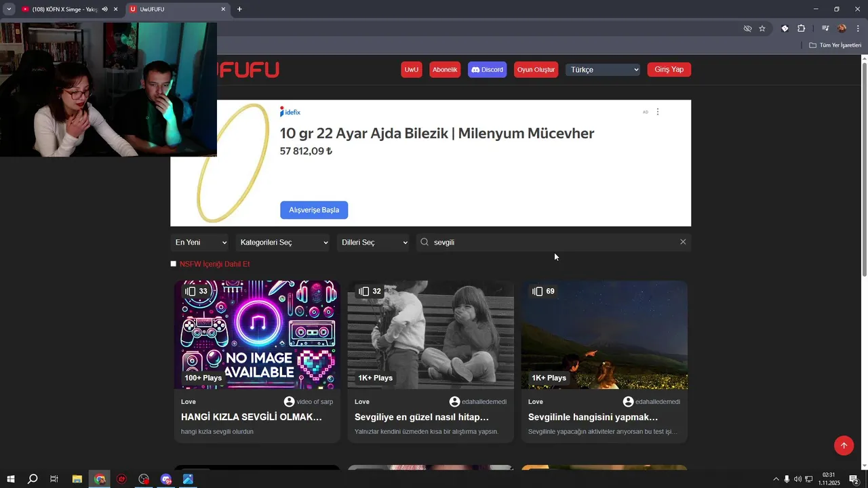Expand the Kategorileri Seç dropdown

(282, 242)
